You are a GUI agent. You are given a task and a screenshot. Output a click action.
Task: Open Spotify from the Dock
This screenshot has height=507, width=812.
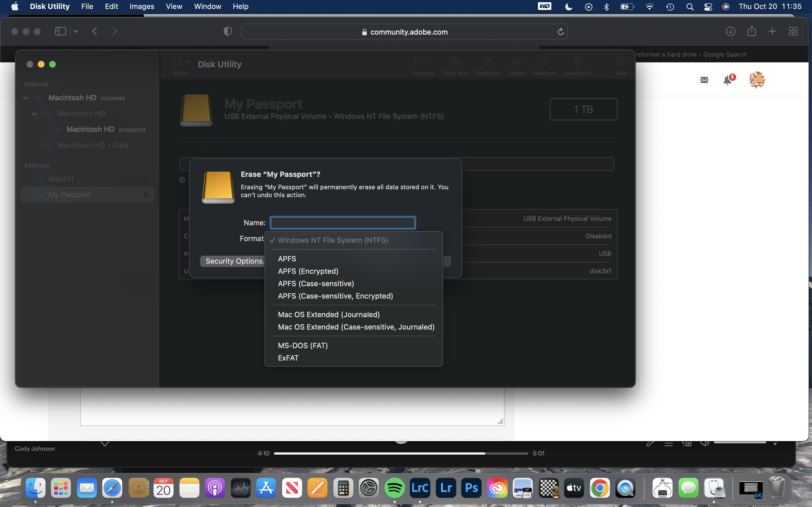click(x=395, y=488)
